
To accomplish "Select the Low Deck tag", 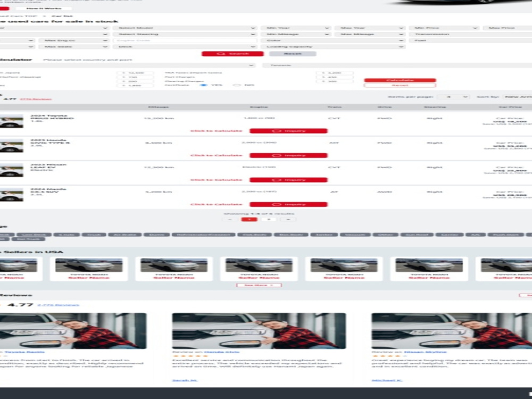I will 34,235.
